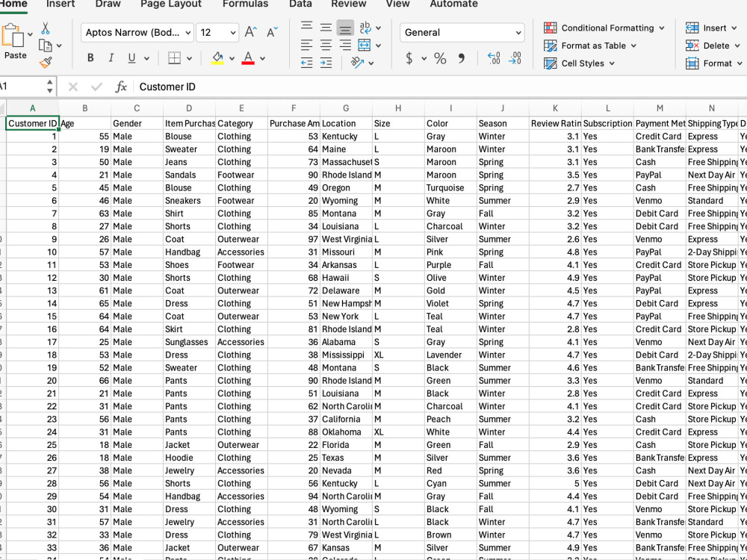Go to the Data tab
This screenshot has height=560, width=747.
coord(300,4)
